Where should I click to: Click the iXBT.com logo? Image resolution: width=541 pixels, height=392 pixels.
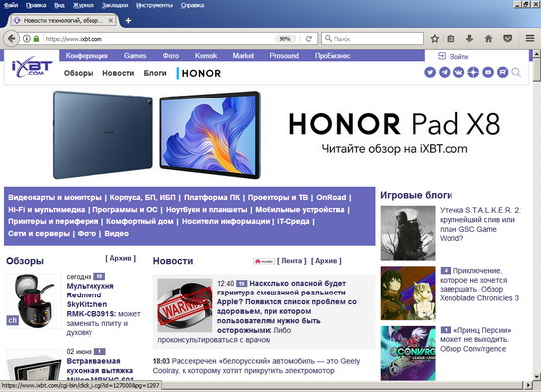point(32,67)
